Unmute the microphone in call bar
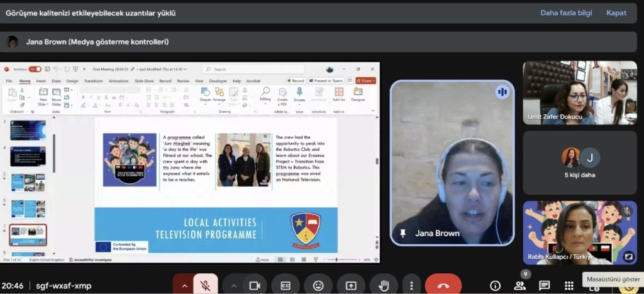 [204, 285]
